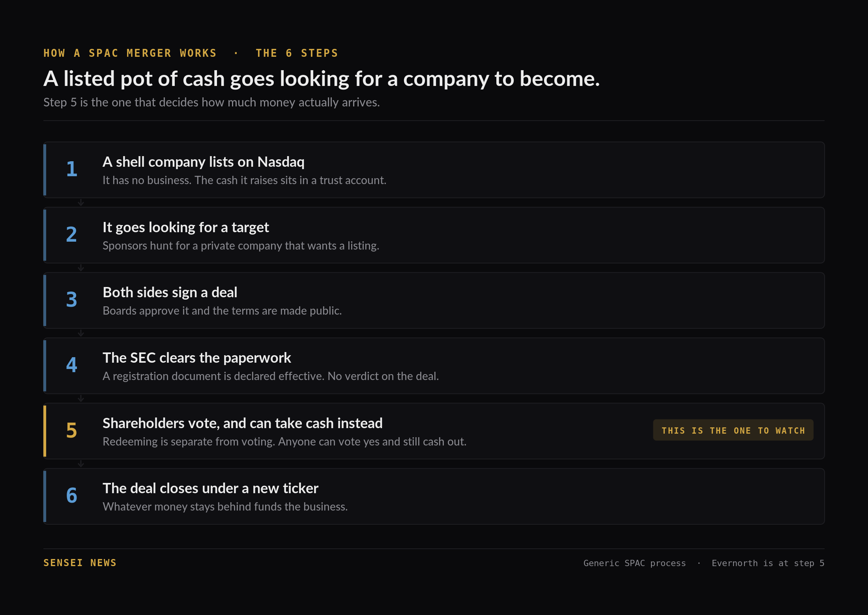Viewport: 868px width, 615px height.
Task: Click the blue step number 3
Action: pos(71,300)
